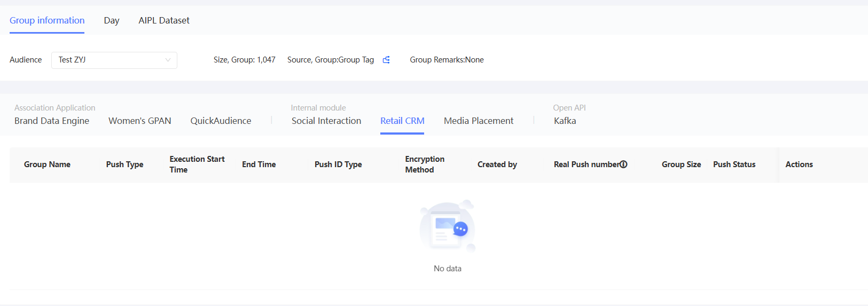This screenshot has width=868, height=306.
Task: Click the Push Type column header
Action: tap(124, 164)
